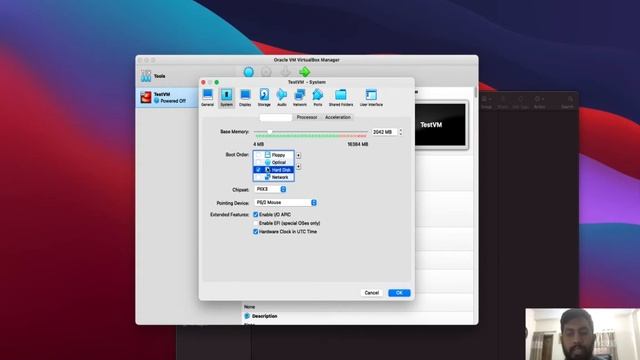Click the Discard down-arrow toolbar icon in Manager
The height and width of the screenshot is (360, 640).
click(285, 72)
